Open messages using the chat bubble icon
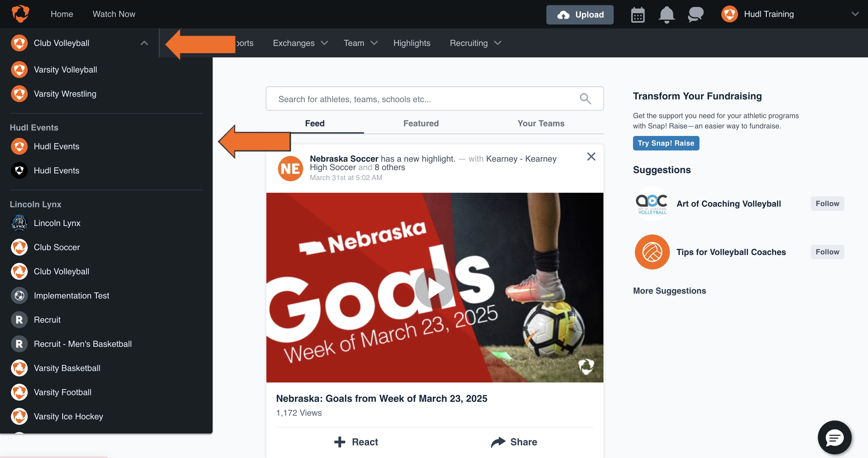This screenshot has width=868, height=458. pyautogui.click(x=695, y=14)
